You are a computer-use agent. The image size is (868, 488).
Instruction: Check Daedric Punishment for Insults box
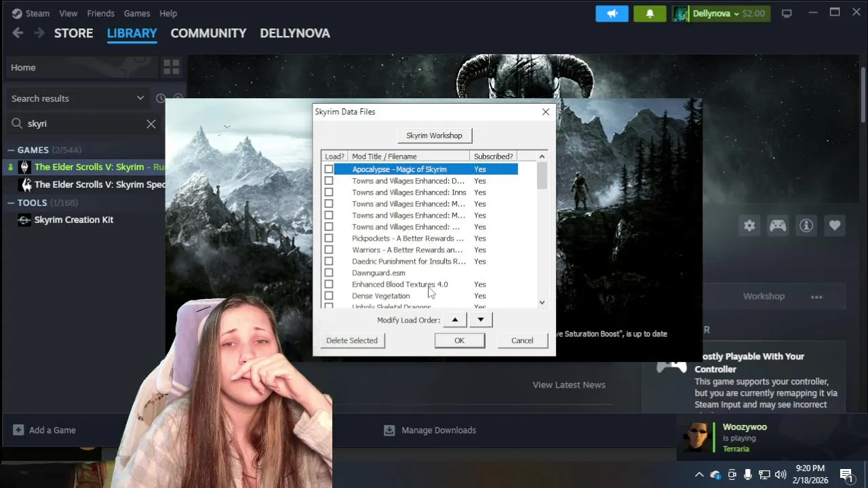[329, 262]
